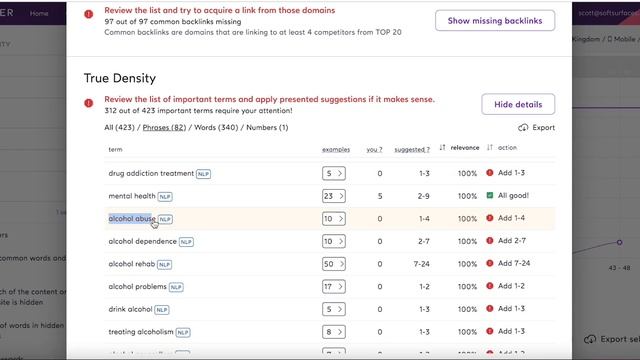The width and height of the screenshot is (640, 360).
Task: Click chart data point in background page
Action: coord(619,242)
